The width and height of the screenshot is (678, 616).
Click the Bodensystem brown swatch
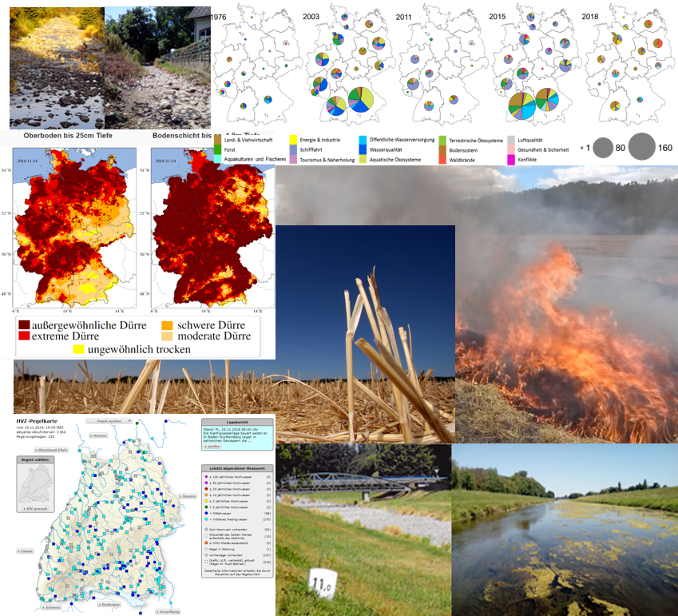[442, 150]
